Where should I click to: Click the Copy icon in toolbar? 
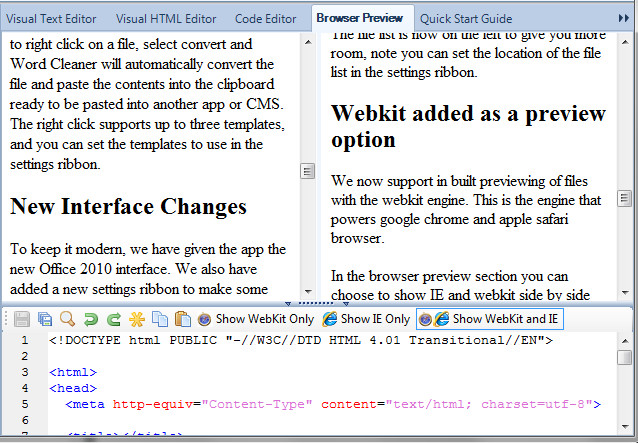click(159, 319)
